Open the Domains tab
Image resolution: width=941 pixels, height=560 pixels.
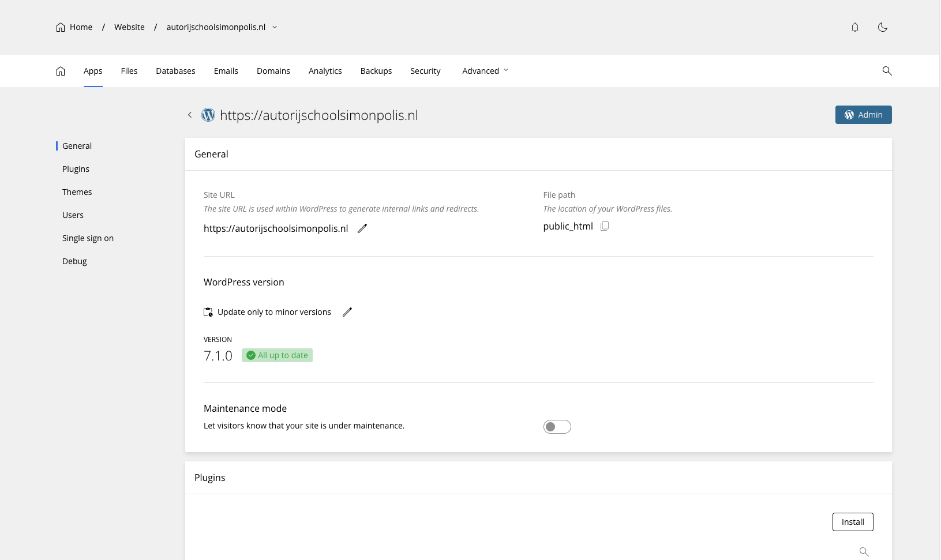point(273,71)
